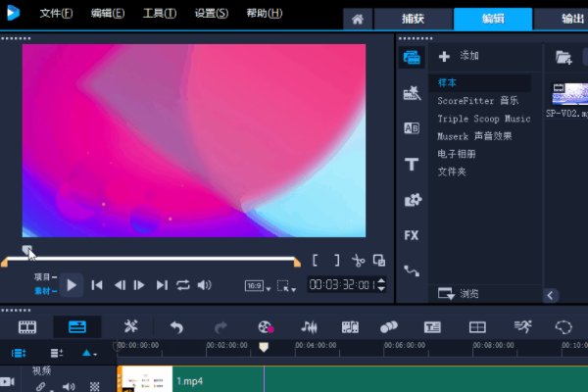Switch to the 编辑 workspace tab
Screen dimensions: 588x392
(x=493, y=19)
